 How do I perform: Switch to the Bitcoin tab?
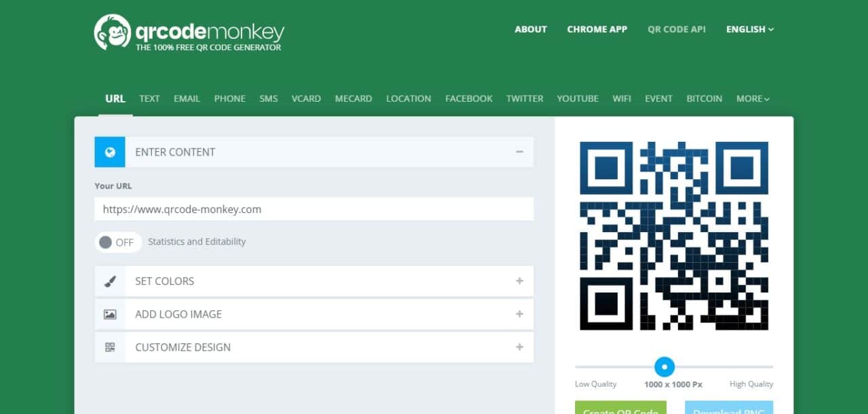tap(705, 98)
